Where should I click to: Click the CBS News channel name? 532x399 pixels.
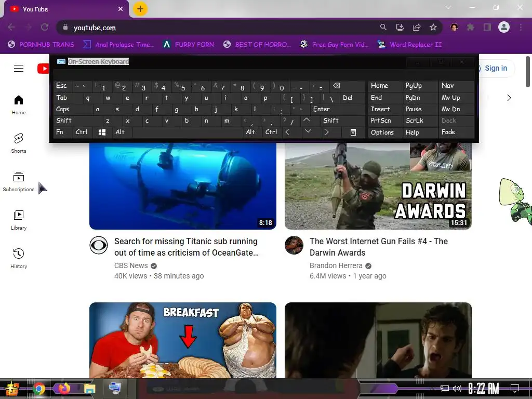click(x=131, y=265)
